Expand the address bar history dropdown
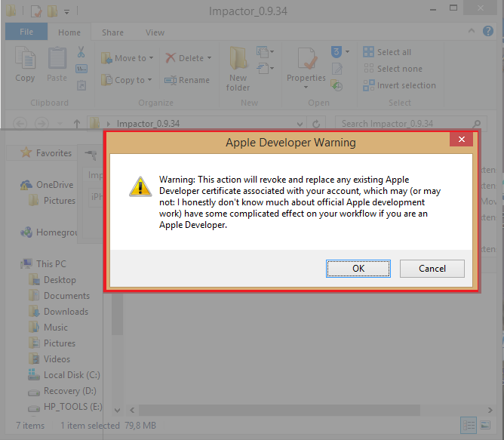504x440 pixels. pos(300,124)
